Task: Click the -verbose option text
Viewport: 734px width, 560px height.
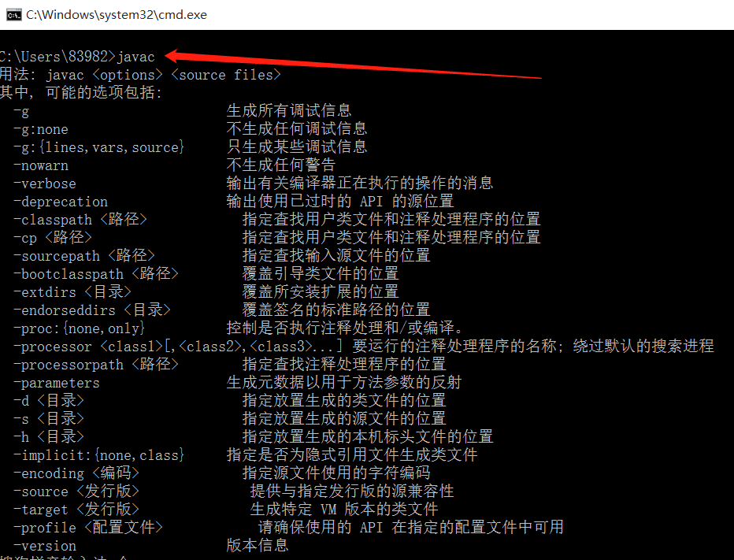Action: point(44,184)
